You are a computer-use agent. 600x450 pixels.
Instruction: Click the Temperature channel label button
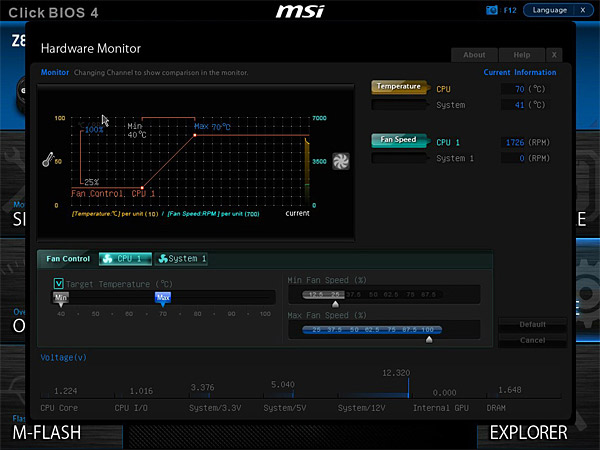click(x=399, y=86)
